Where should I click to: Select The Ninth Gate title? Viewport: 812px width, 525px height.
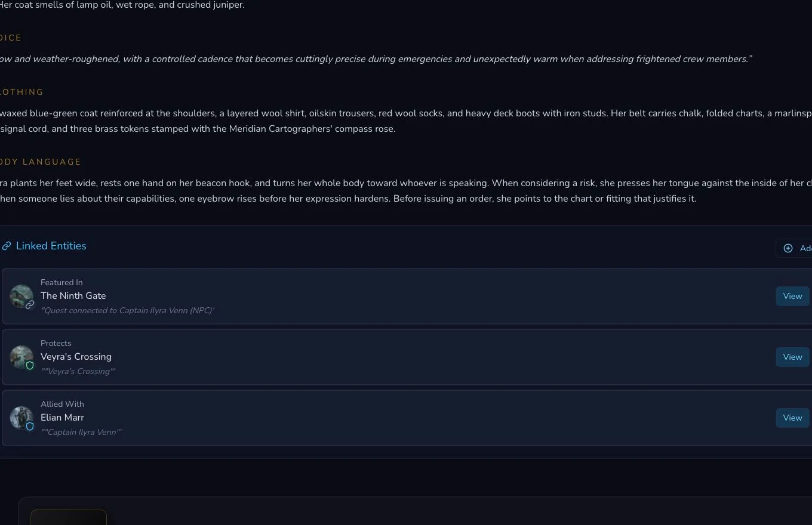point(73,296)
